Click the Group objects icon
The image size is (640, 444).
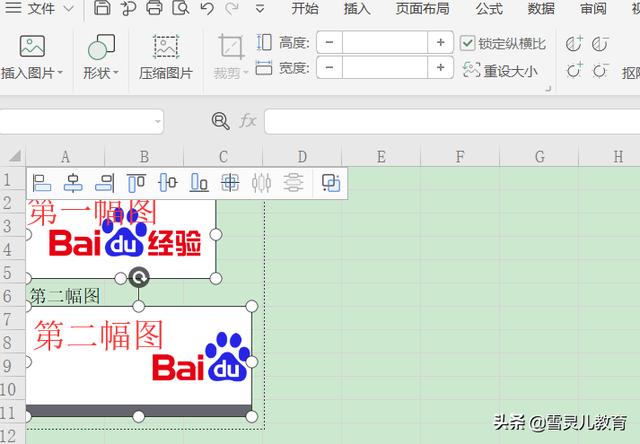pos(331,183)
